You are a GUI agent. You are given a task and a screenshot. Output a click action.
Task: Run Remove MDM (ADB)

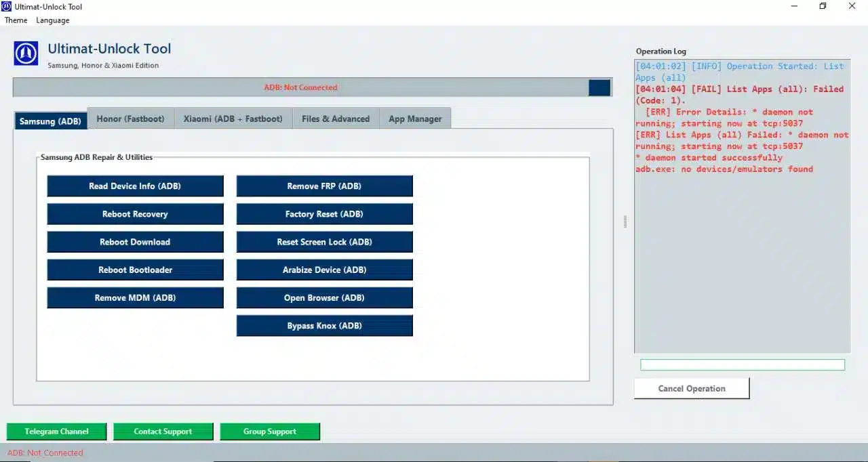[135, 297]
